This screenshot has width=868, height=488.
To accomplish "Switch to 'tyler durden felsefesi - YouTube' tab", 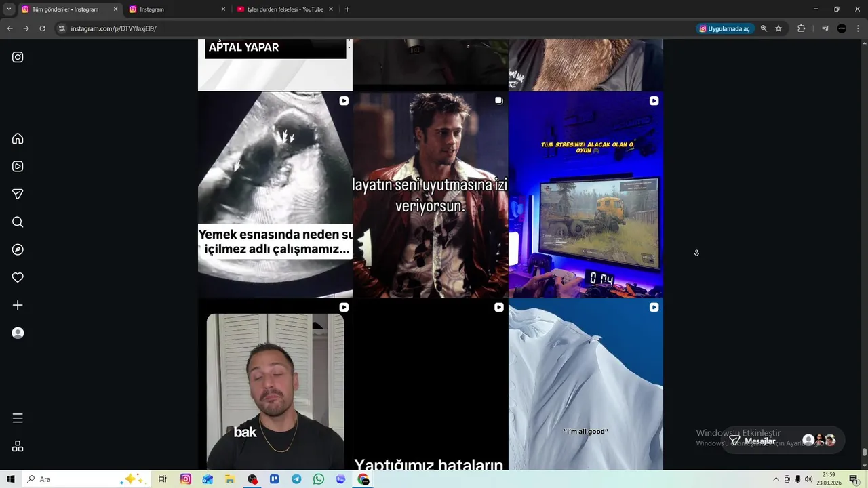I will click(x=283, y=9).
